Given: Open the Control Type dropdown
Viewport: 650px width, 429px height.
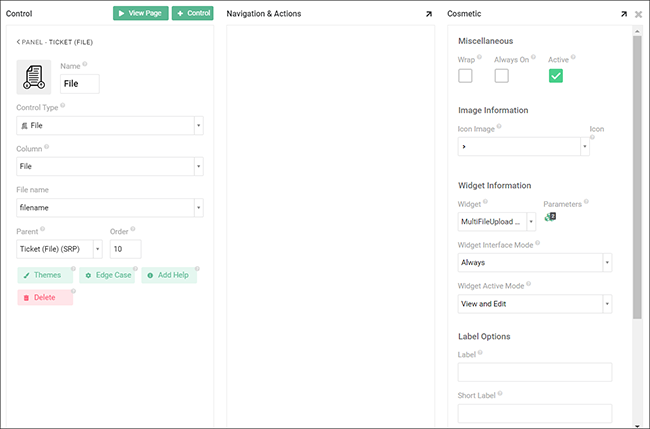Looking at the screenshot, I should tap(110, 126).
